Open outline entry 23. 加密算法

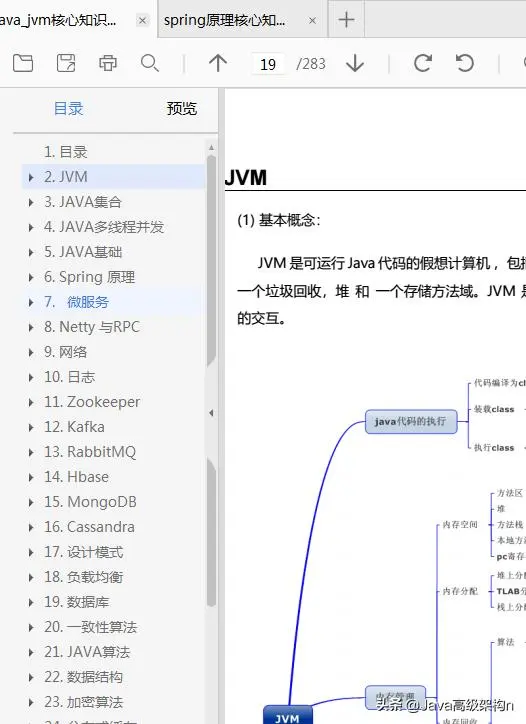click(84, 702)
